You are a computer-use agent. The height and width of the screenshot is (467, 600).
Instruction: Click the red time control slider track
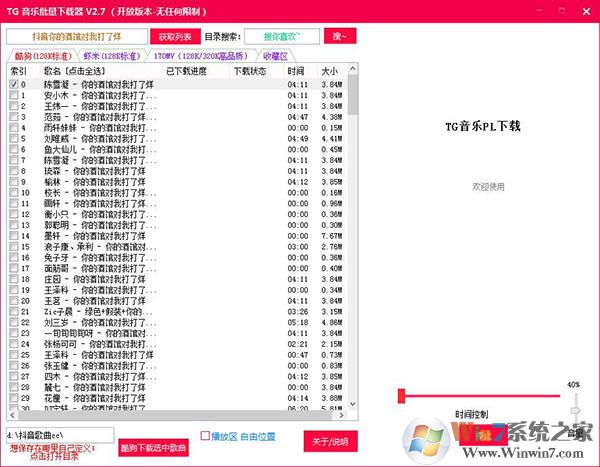482,396
